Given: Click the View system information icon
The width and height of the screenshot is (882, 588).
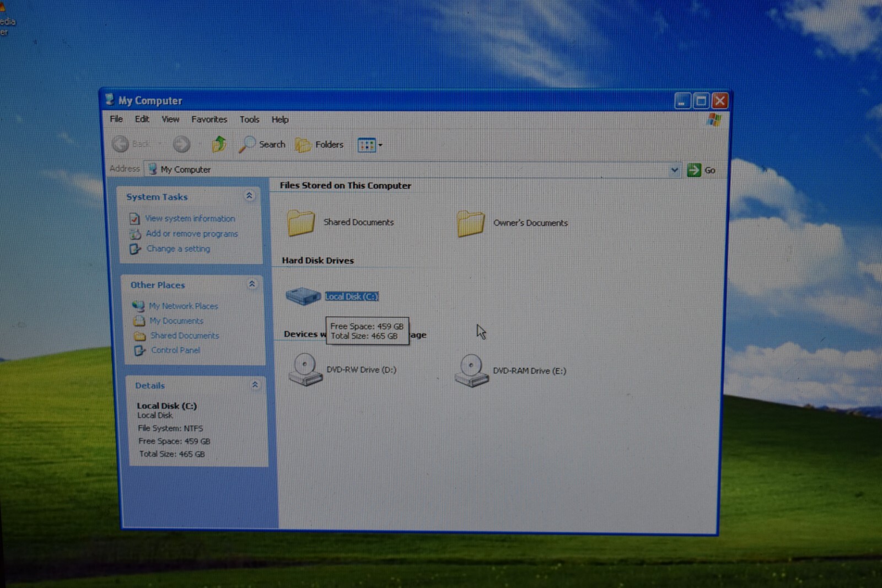Looking at the screenshot, I should point(135,219).
